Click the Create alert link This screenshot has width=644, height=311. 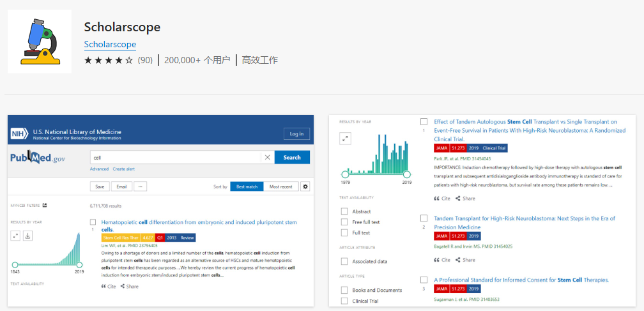pos(124,169)
